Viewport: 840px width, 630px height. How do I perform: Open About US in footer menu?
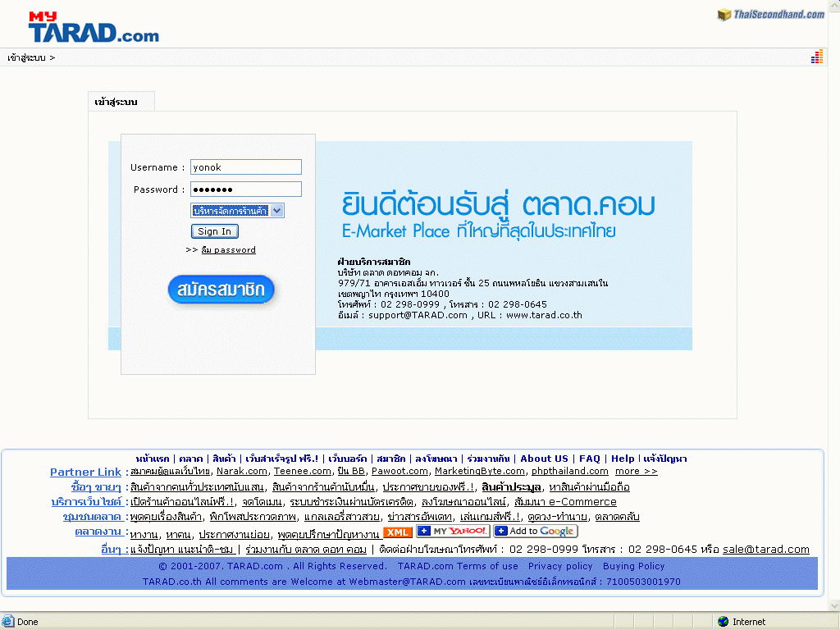pyautogui.click(x=544, y=459)
